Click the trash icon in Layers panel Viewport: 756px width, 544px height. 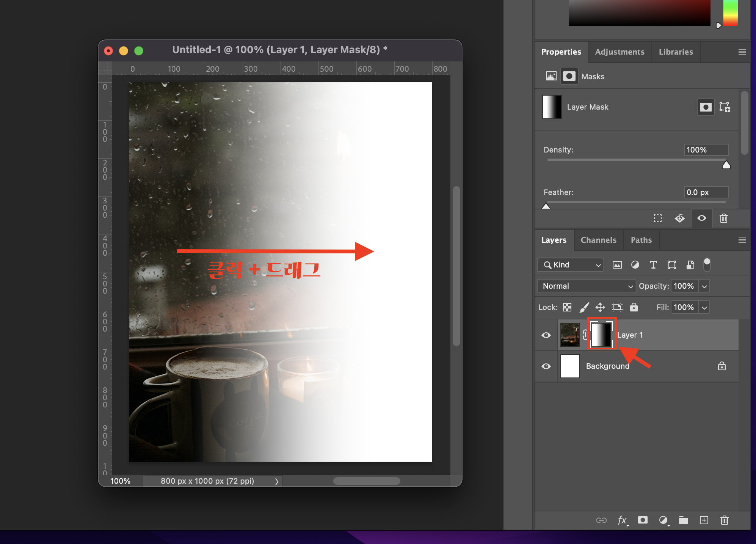(x=724, y=520)
